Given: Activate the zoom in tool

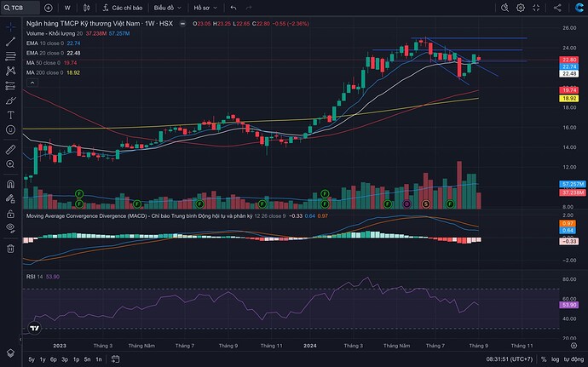Looking at the screenshot, I should (x=10, y=164).
